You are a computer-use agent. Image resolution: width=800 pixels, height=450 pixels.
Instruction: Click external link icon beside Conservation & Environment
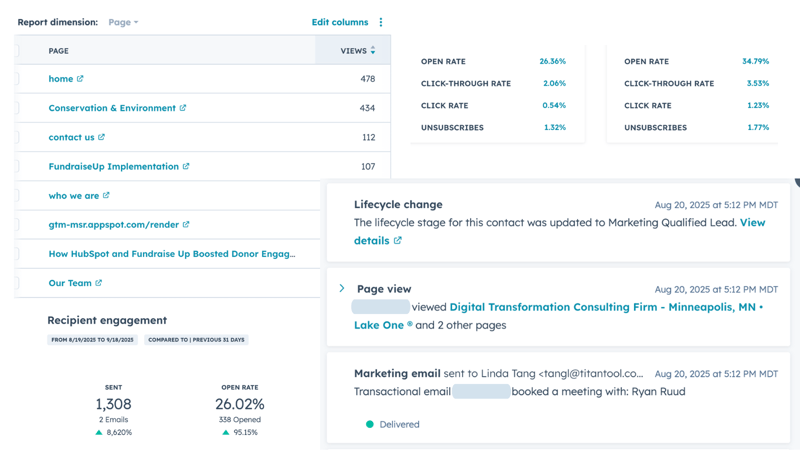click(x=183, y=108)
